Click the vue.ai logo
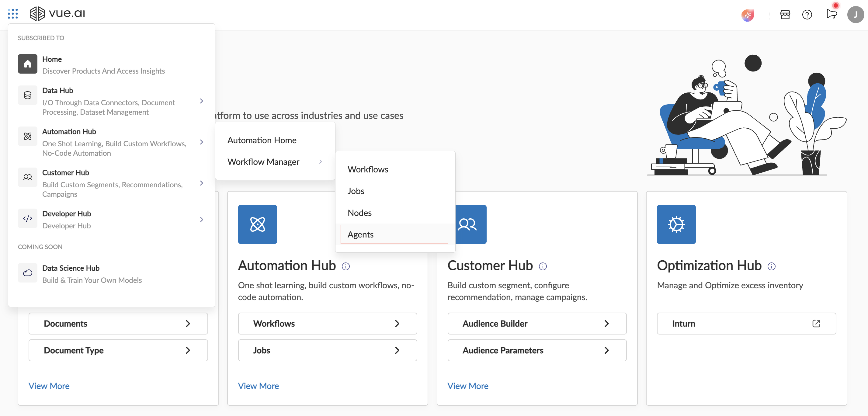Image resolution: width=868 pixels, height=416 pixels. pyautogui.click(x=57, y=14)
